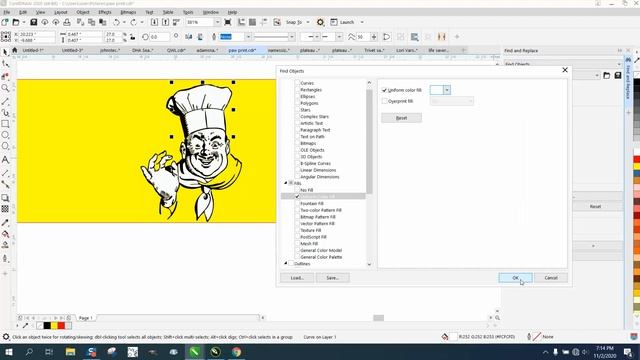Select the Crop tool in the toolbox

(5, 76)
